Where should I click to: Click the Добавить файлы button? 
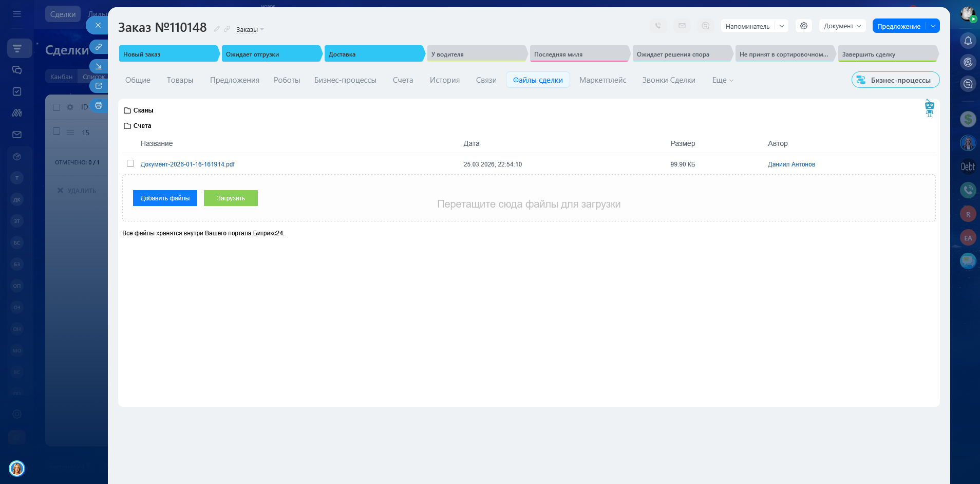pyautogui.click(x=165, y=198)
